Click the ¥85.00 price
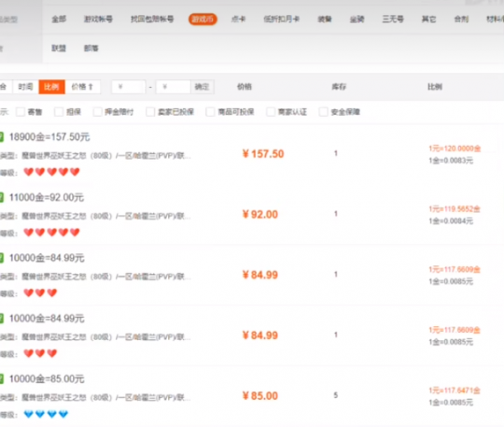This screenshot has height=427, width=504. [260, 396]
